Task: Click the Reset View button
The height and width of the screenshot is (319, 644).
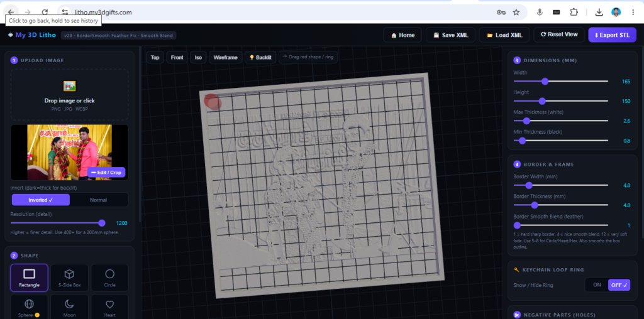Action: pyautogui.click(x=559, y=35)
